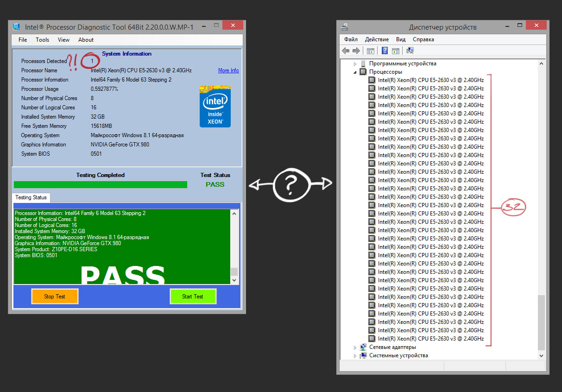Click the log line System Product: Z10PE-D16 SERIES
Screen dimensions: 562x392
click(56, 249)
